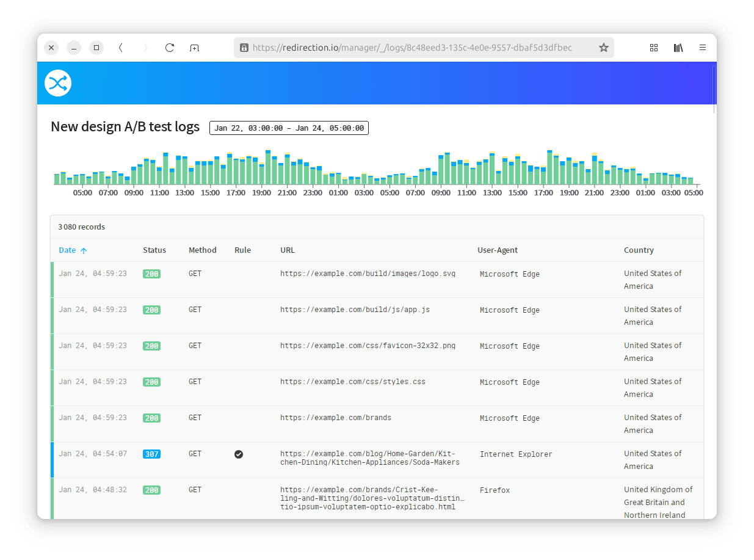The height and width of the screenshot is (560, 754).
Task: Reload the page with the refresh icon
Action: coord(170,48)
